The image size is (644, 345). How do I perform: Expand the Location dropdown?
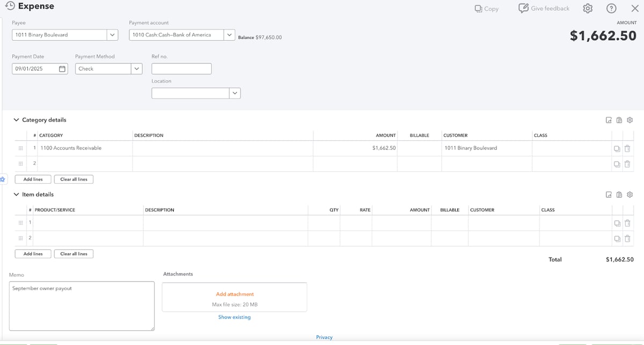tap(235, 94)
